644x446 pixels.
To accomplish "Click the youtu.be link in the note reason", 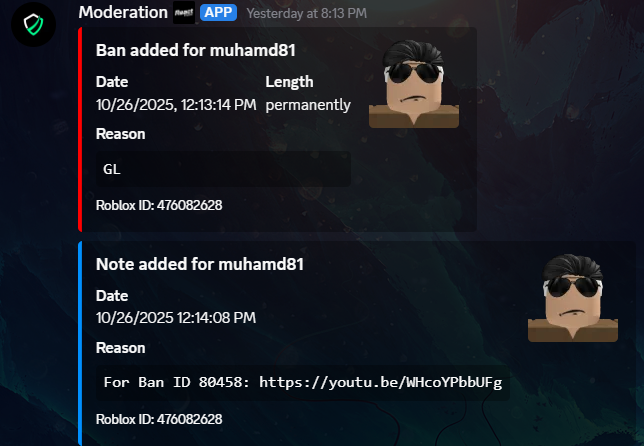I will click(381, 382).
